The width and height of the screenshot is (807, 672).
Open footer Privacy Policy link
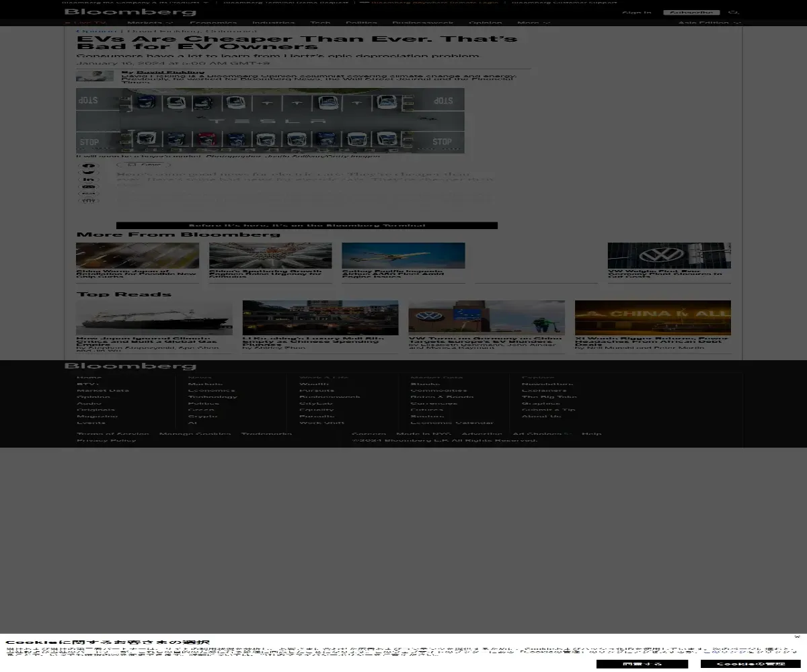coord(106,441)
